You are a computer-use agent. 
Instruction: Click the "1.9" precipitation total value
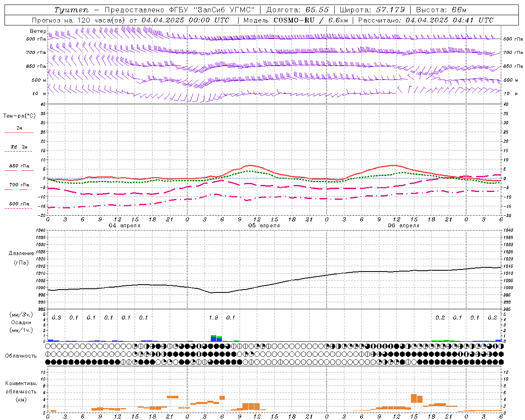[x=213, y=318]
